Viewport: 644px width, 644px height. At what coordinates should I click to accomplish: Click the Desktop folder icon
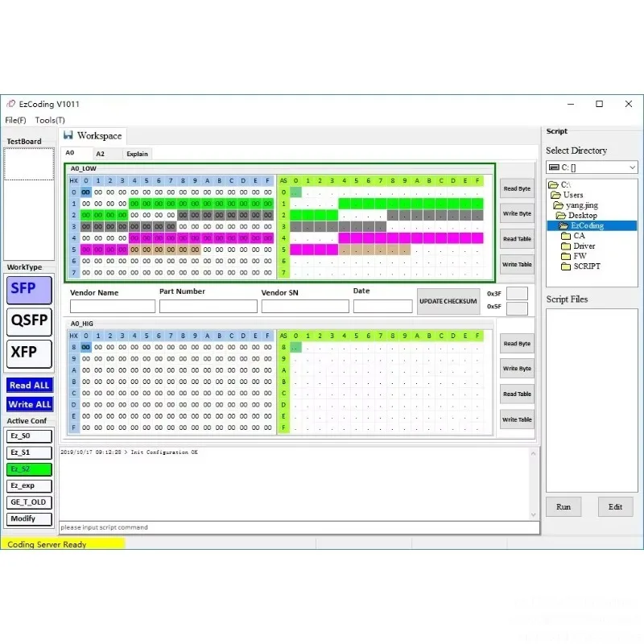click(560, 216)
